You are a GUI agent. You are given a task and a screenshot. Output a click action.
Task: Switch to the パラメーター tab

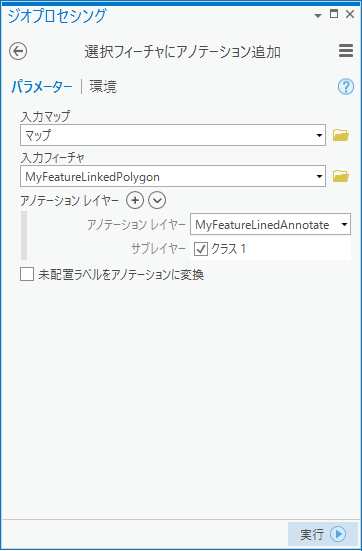pos(42,87)
